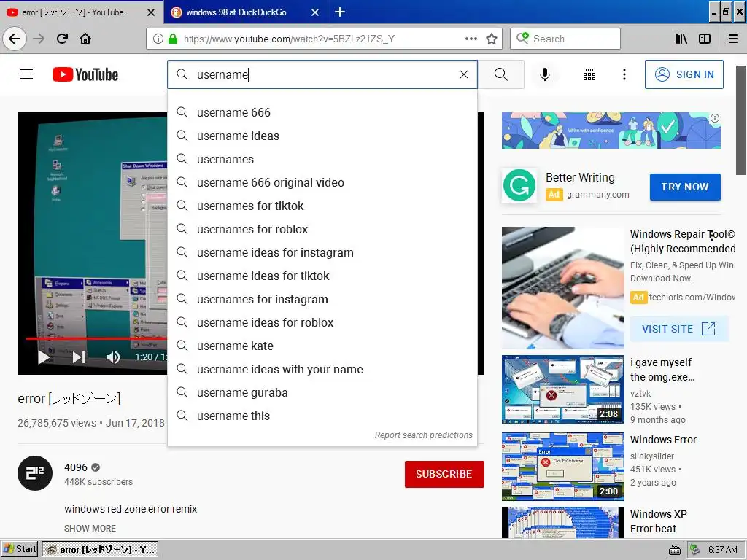Open page actions three-dot menu in address bar
The image size is (747, 560).
coord(471,39)
